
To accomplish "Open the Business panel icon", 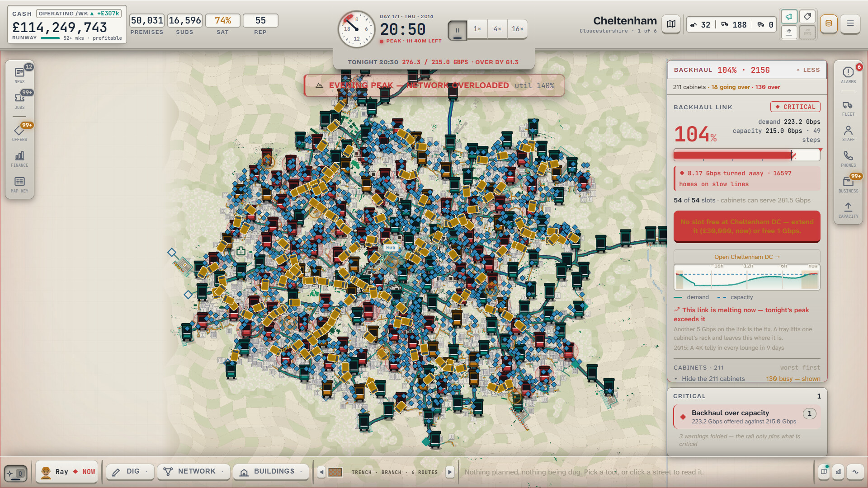I will click(x=848, y=184).
